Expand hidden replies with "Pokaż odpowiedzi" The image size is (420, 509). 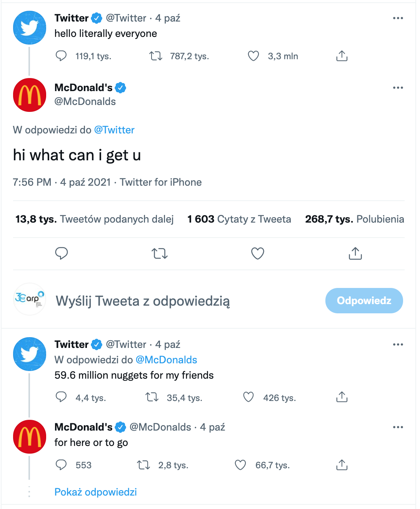(95, 492)
